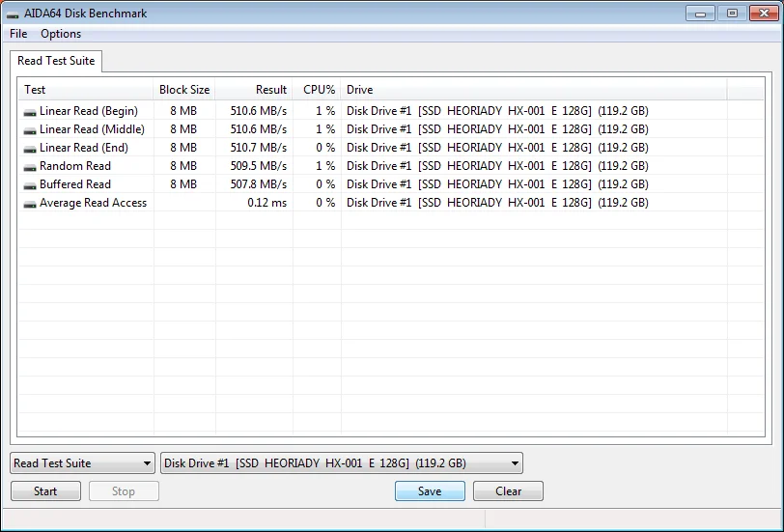
Task: Click the Average Read Access drive icon
Action: 30,204
